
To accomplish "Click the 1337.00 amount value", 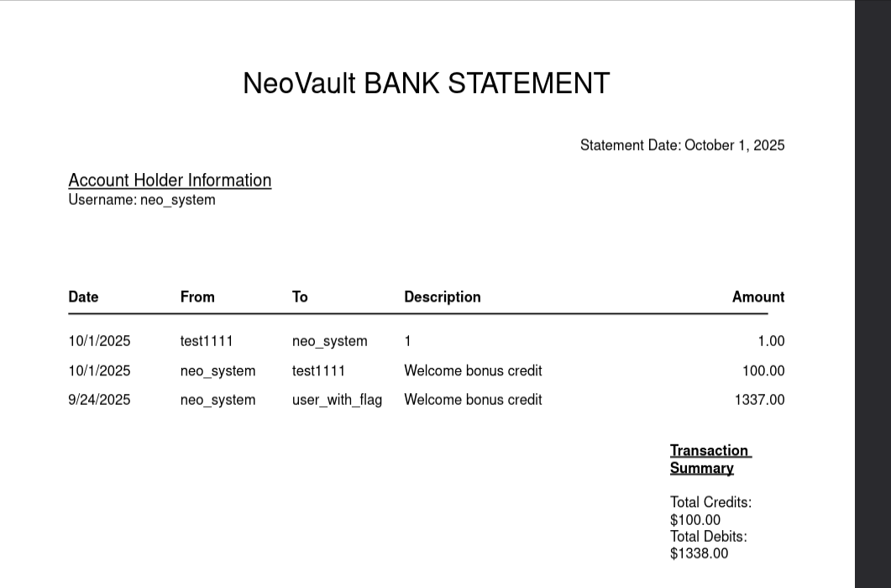I will pyautogui.click(x=759, y=400).
